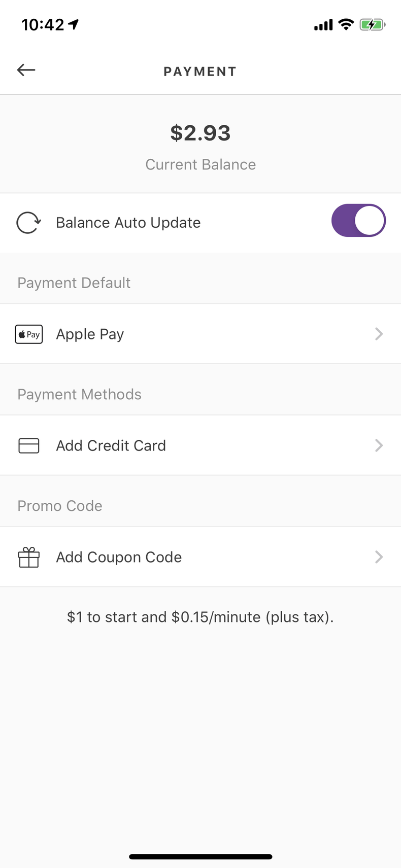Screen dimensions: 401x868
Task: Tap the back arrow icon
Action: [x=26, y=70]
